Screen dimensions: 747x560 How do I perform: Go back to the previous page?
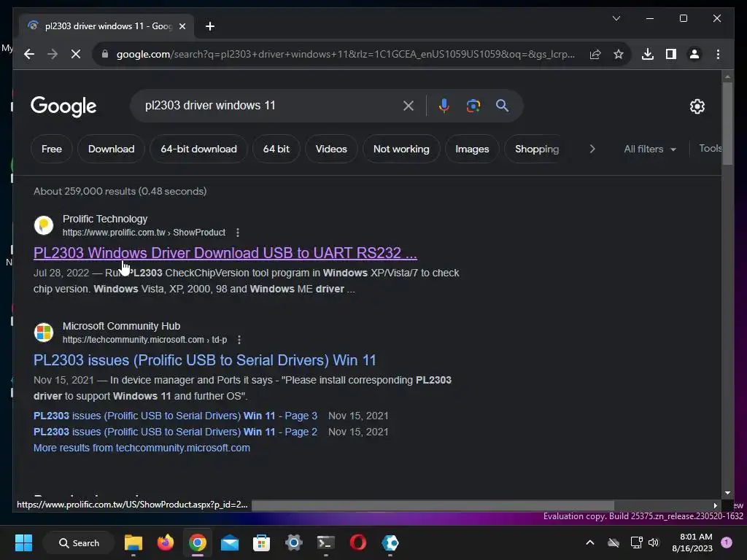[x=29, y=54]
